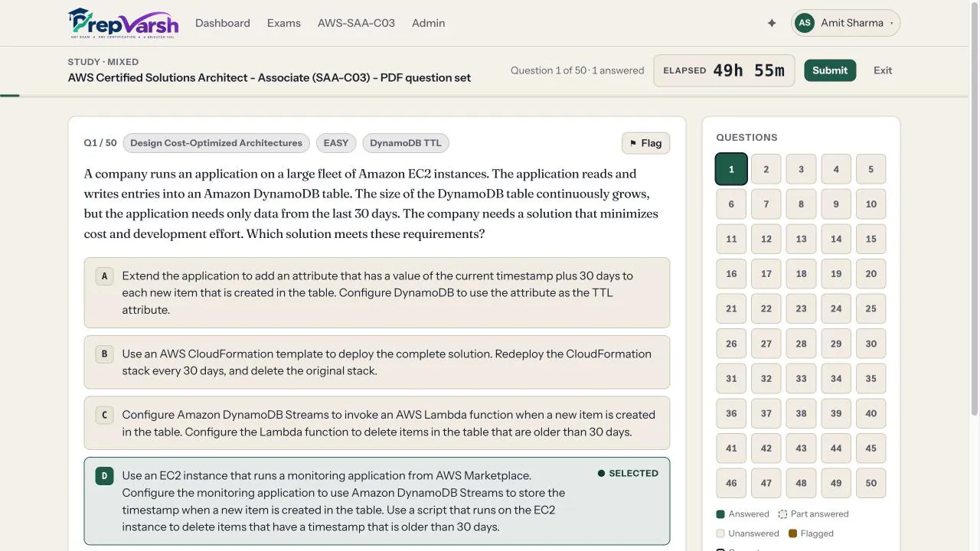The height and width of the screenshot is (551, 980).
Task: Jump to question 2 in grid
Action: point(766,169)
